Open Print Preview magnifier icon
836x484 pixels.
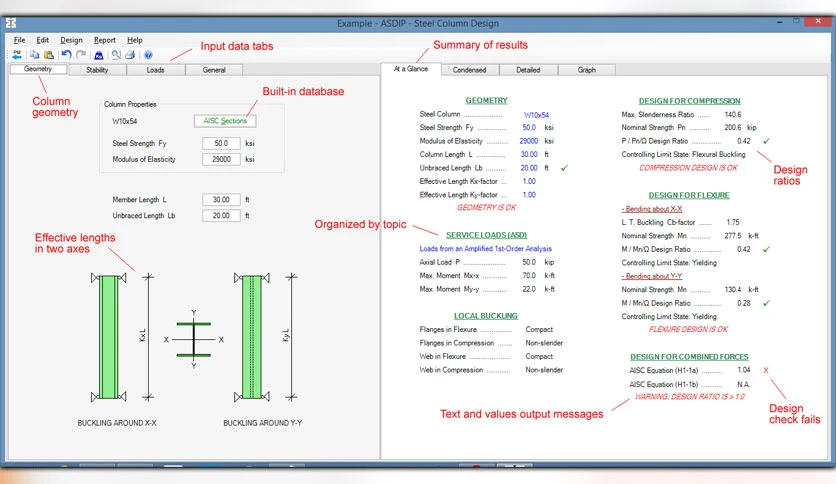pos(116,54)
